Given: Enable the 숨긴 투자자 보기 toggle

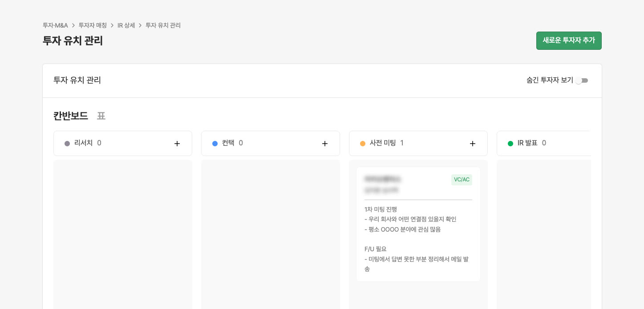Looking at the screenshot, I should [x=582, y=80].
